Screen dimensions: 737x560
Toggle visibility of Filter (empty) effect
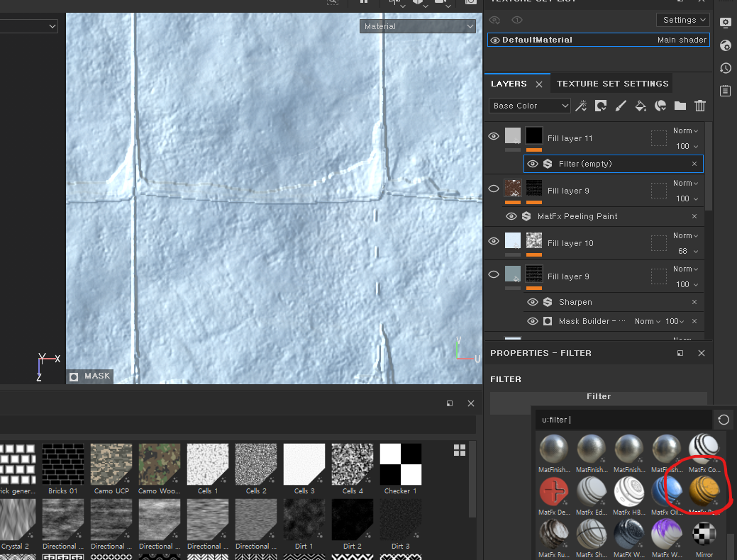coord(533,164)
